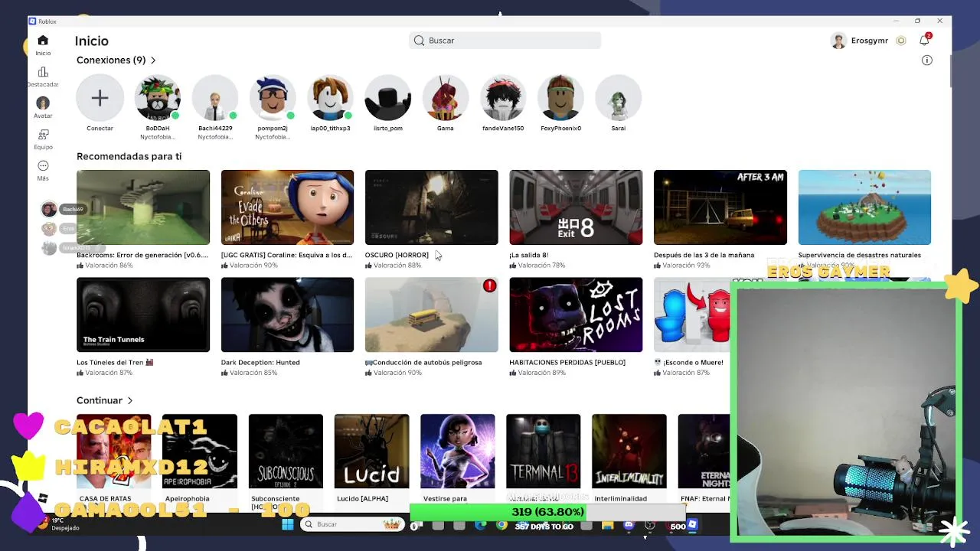Image resolution: width=980 pixels, height=551 pixels.
Task: Open Gama friend avatar
Action: click(x=446, y=98)
